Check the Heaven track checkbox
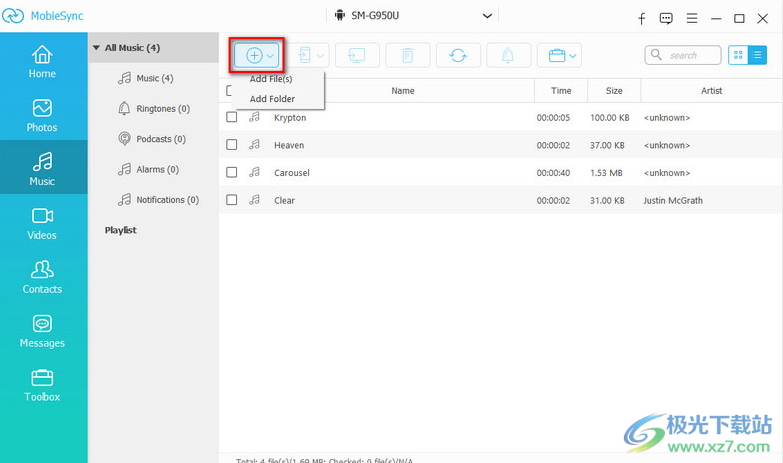Viewport: 783px width, 463px height. point(232,144)
